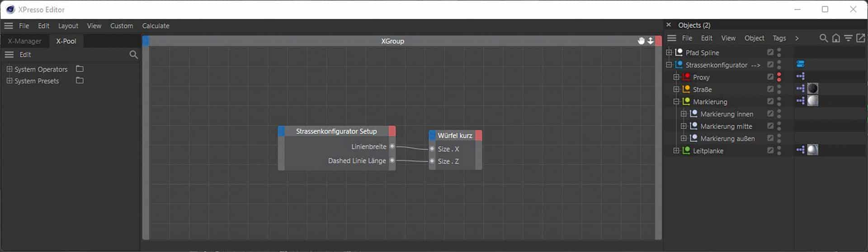Select the material tag on Leitplanke
This screenshot has height=252, width=868.
[813, 150]
